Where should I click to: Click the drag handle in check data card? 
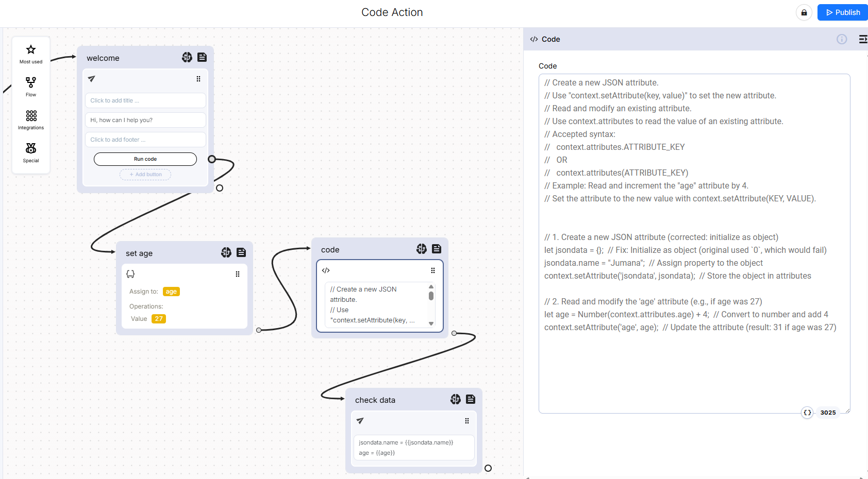point(467,421)
